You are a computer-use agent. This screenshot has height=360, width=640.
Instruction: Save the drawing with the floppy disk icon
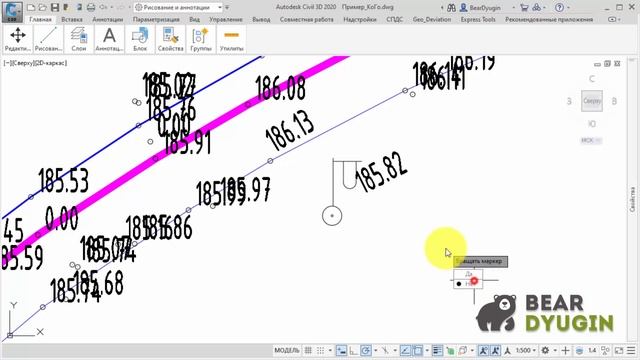[54, 7]
